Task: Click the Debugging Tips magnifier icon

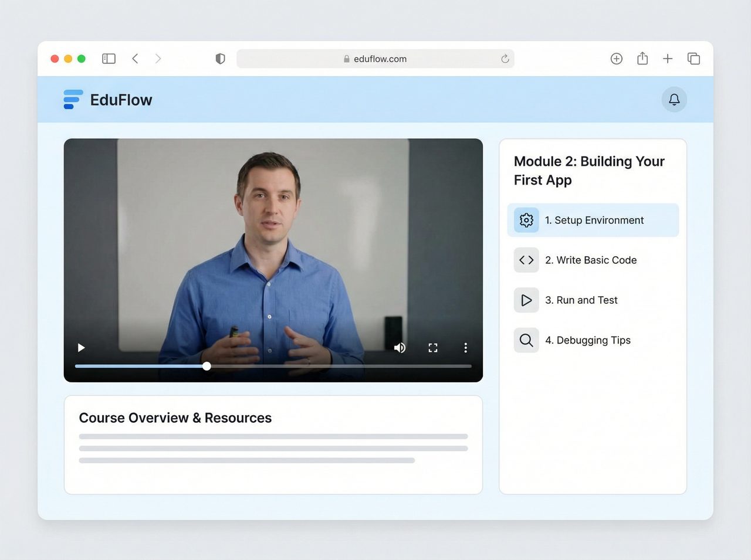Action: pyautogui.click(x=526, y=340)
